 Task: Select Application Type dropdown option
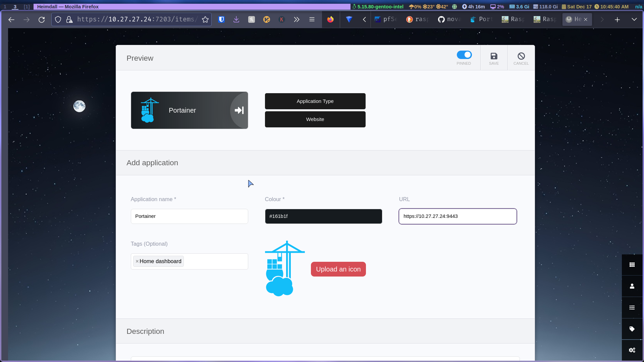point(315,101)
